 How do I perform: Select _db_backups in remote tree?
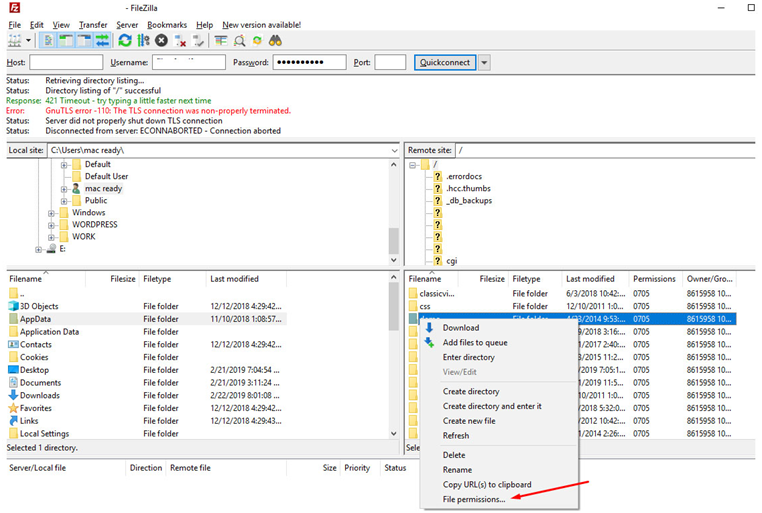pyautogui.click(x=469, y=201)
